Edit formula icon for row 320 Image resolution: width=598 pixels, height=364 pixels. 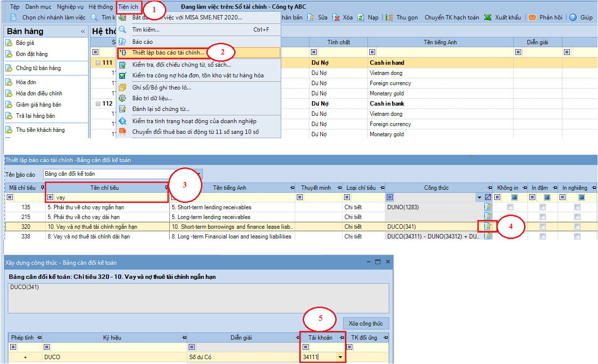pyautogui.click(x=488, y=226)
